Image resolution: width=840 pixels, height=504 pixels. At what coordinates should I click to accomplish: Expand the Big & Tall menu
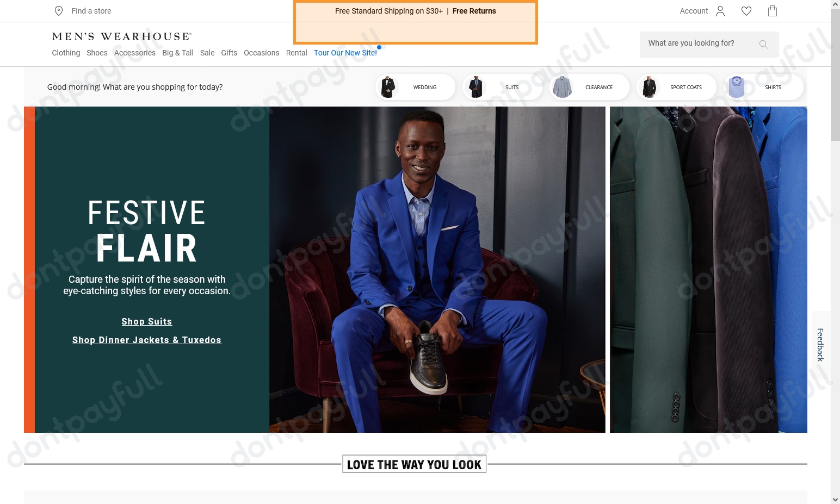coord(178,53)
